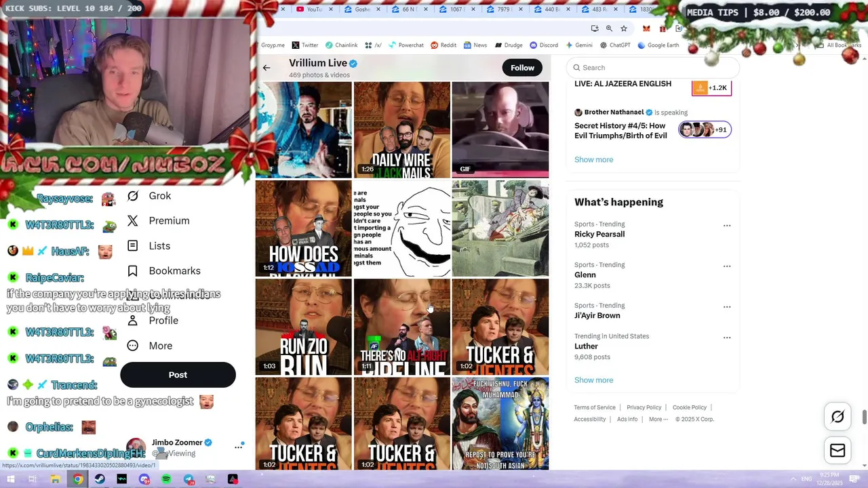Go back using the arrow beside Vrillium Live
The width and height of the screenshot is (868, 488).
[267, 68]
